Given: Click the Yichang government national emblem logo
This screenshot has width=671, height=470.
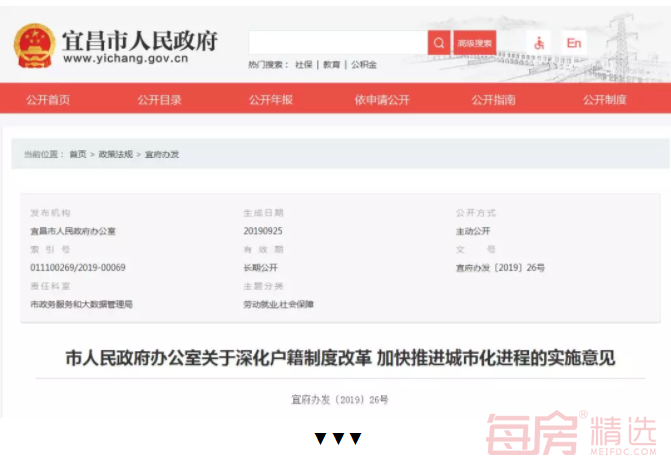Looking at the screenshot, I should [x=34, y=46].
